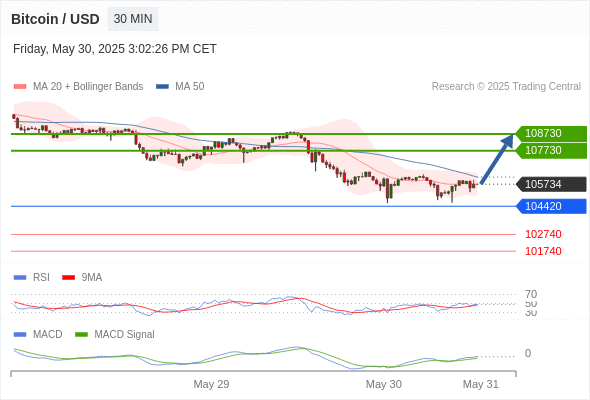
Task: Select the 108730 green resistance label
Action: point(551,133)
